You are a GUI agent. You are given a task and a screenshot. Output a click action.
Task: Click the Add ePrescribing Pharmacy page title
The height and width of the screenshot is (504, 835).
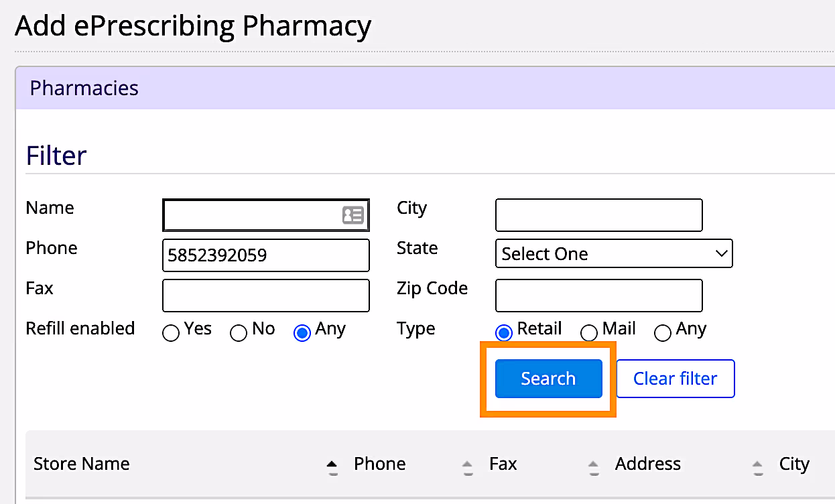(x=193, y=26)
